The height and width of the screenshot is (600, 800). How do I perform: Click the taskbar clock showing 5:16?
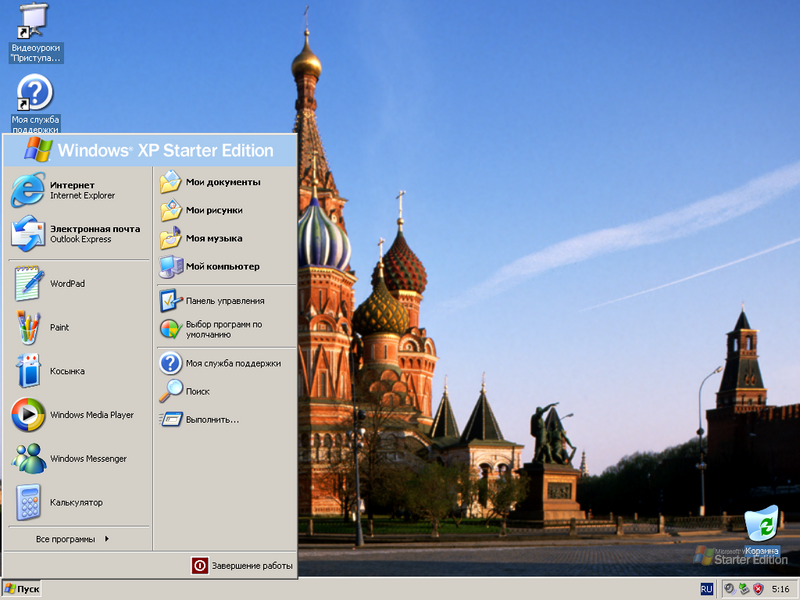[x=780, y=589]
